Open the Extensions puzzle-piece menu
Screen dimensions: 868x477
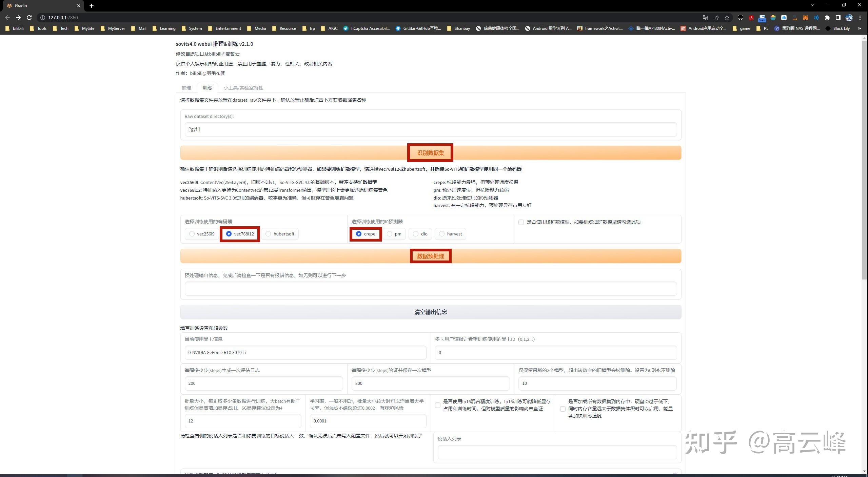827,18
